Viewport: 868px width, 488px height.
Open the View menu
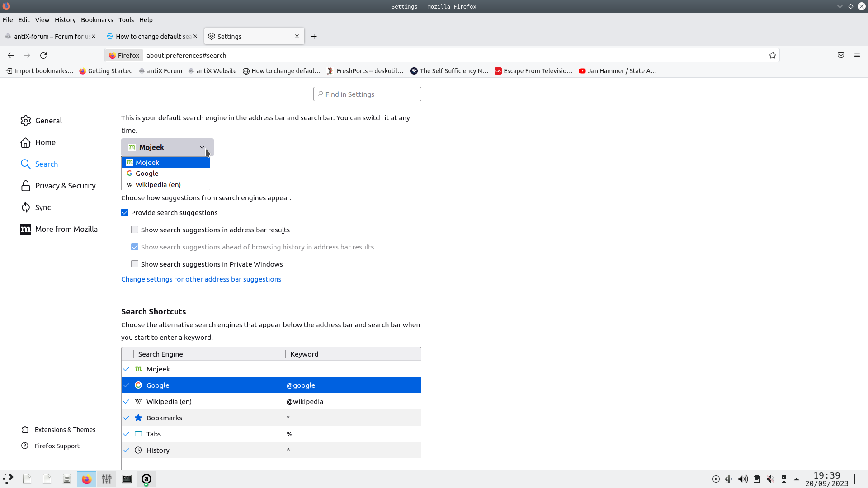click(x=42, y=20)
